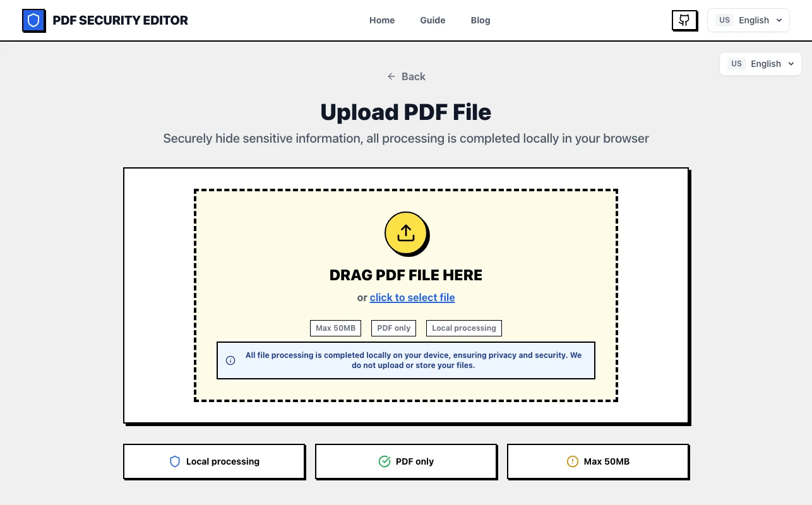812x505 pixels.
Task: Click the Max 50MB tag in the drop zone
Action: [x=336, y=328]
